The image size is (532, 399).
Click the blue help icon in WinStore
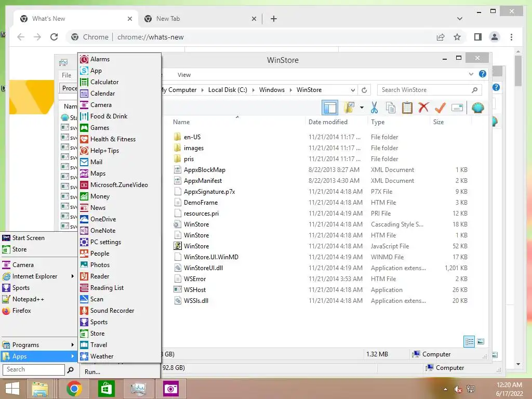coord(483,74)
